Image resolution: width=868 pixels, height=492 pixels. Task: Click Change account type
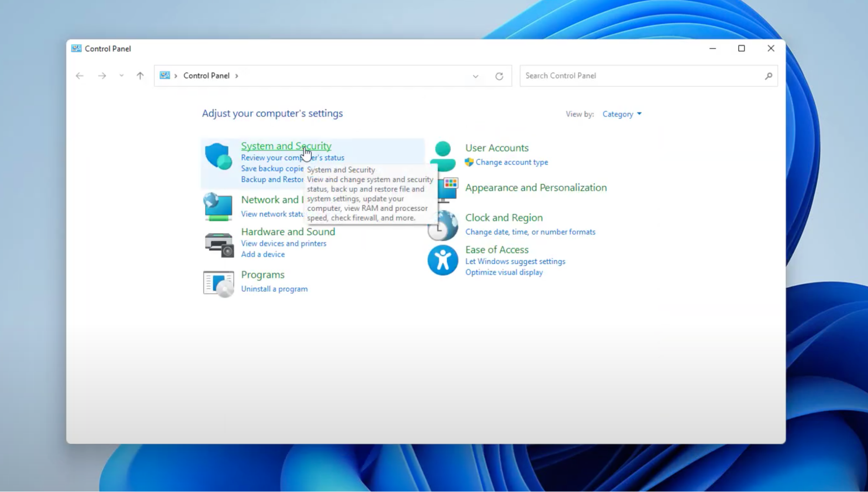[512, 162]
